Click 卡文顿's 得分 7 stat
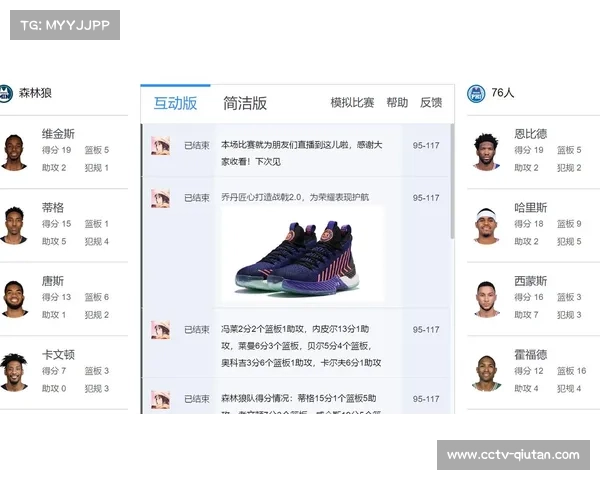600x480 pixels. [54, 371]
